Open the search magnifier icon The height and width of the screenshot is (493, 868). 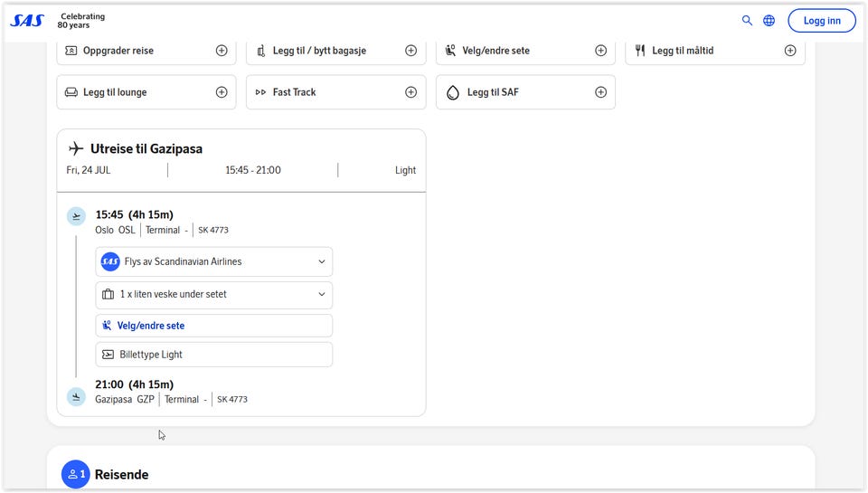[747, 21]
